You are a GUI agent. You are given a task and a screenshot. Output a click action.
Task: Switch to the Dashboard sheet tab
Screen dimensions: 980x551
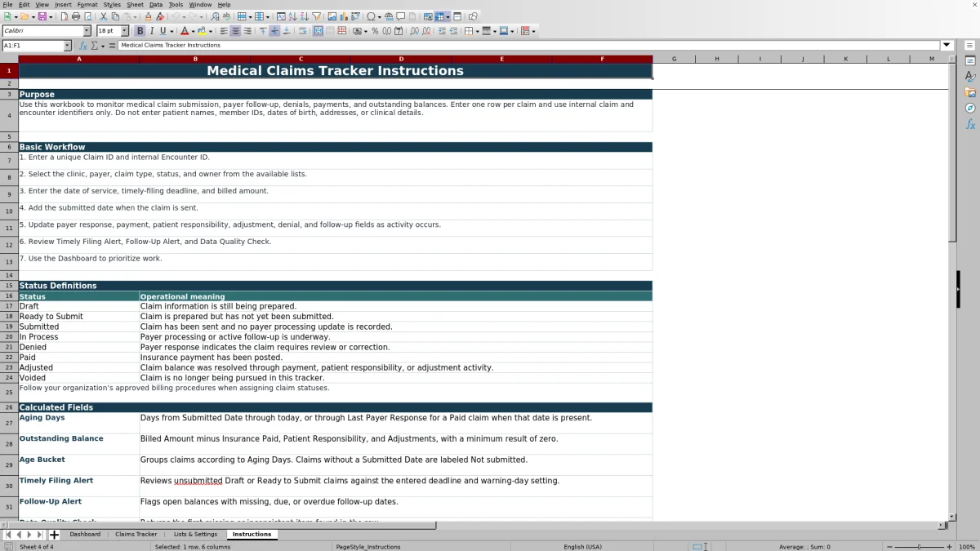pos(85,535)
